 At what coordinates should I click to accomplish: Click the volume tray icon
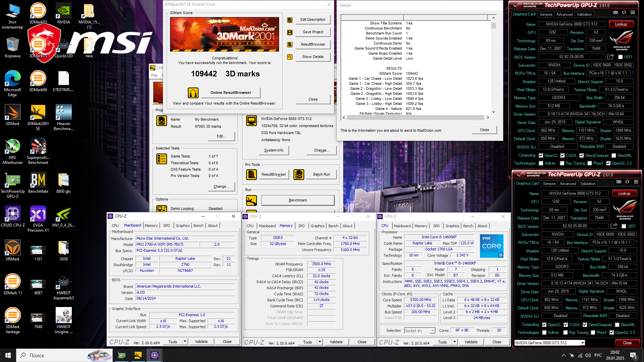click(x=588, y=355)
